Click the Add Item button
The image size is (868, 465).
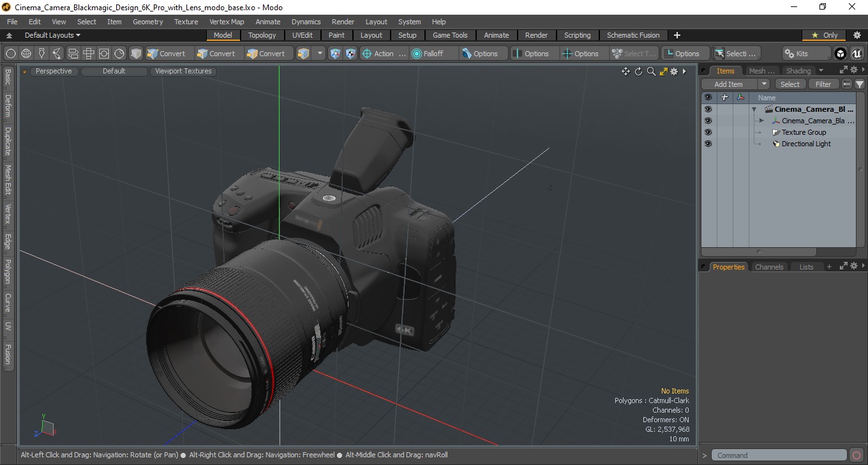pyautogui.click(x=729, y=84)
